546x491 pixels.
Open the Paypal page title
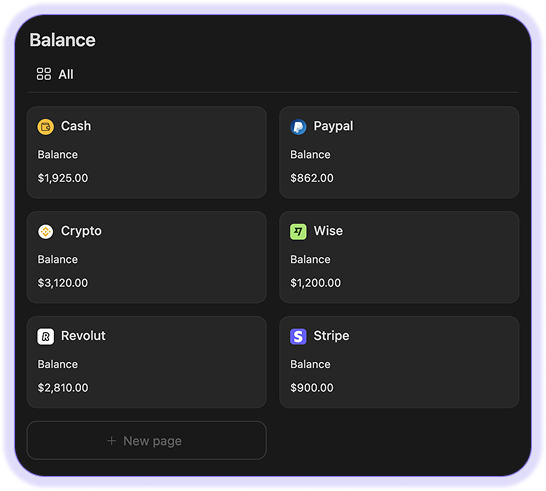[333, 126]
